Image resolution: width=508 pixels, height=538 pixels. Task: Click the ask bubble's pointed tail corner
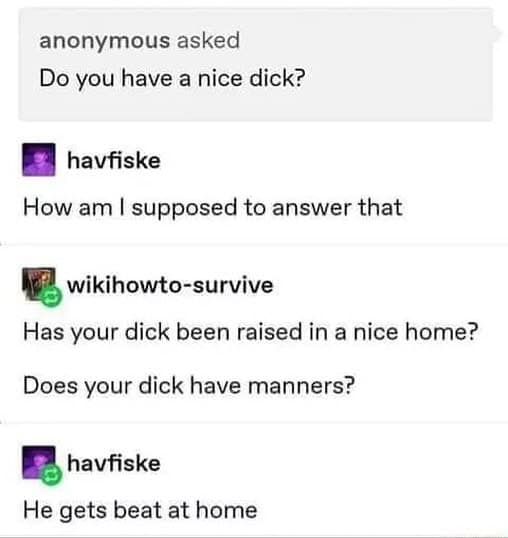498,33
